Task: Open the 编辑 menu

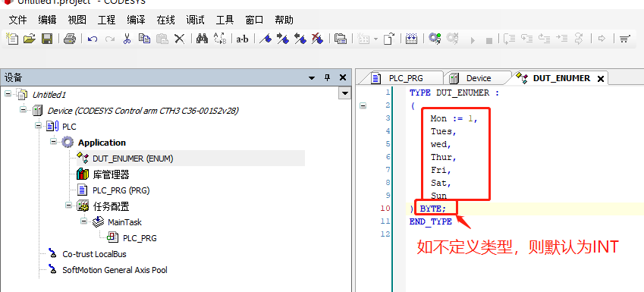Action: pyautogui.click(x=47, y=20)
